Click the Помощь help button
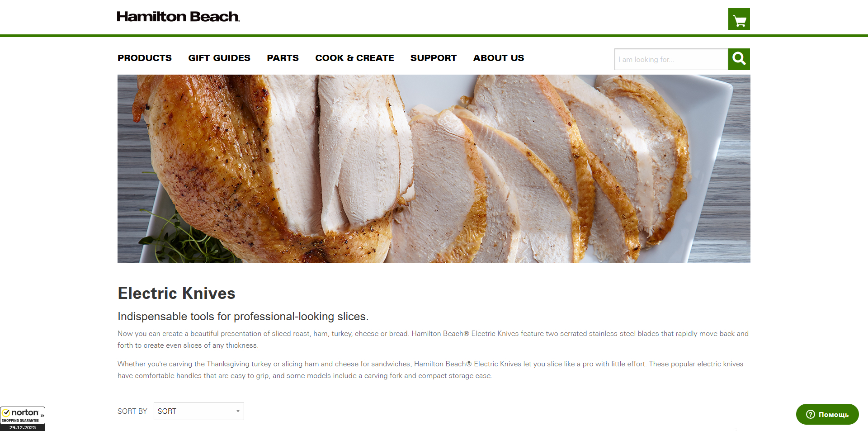This screenshot has width=868, height=431. tap(827, 414)
